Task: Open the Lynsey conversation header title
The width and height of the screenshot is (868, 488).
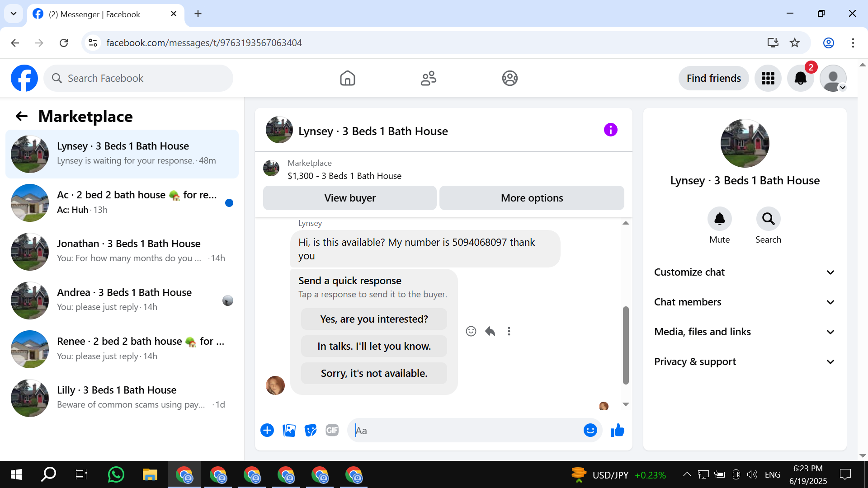Action: pos(373,131)
